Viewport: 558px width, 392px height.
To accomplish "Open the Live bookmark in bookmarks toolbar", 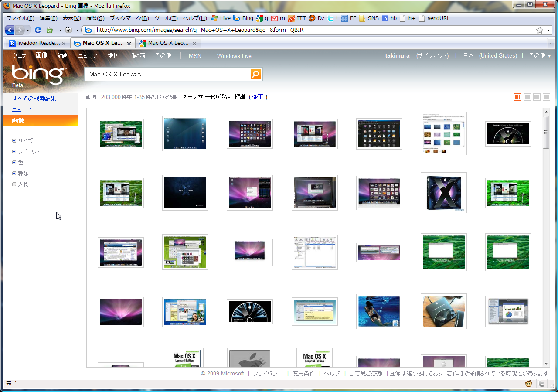I will 221,18.
